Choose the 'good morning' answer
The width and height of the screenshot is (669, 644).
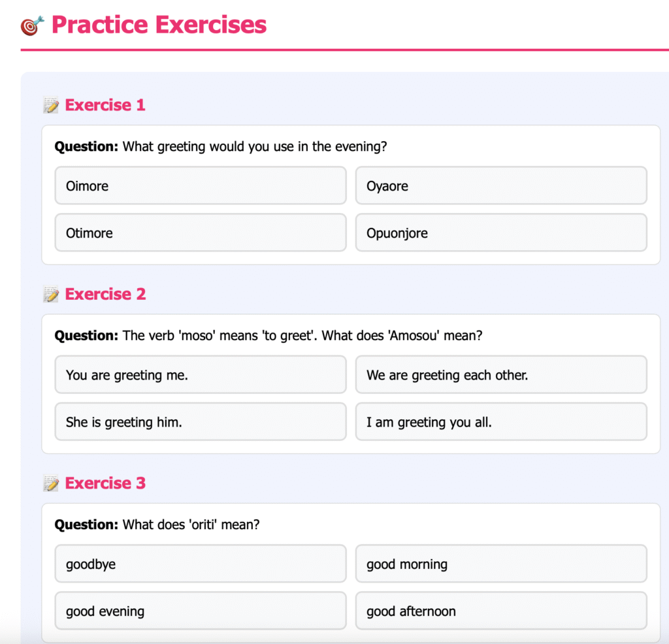point(500,564)
